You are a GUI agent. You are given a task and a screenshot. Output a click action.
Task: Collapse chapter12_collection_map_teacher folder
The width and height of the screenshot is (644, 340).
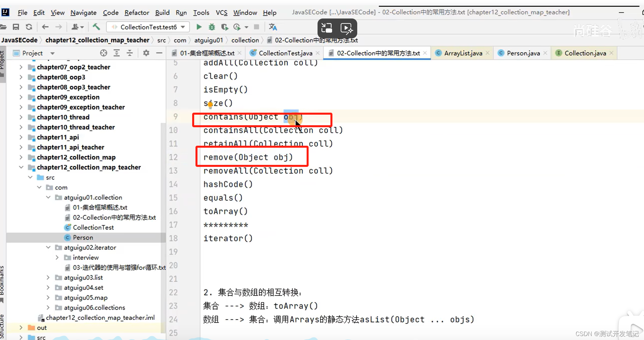coord(21,167)
